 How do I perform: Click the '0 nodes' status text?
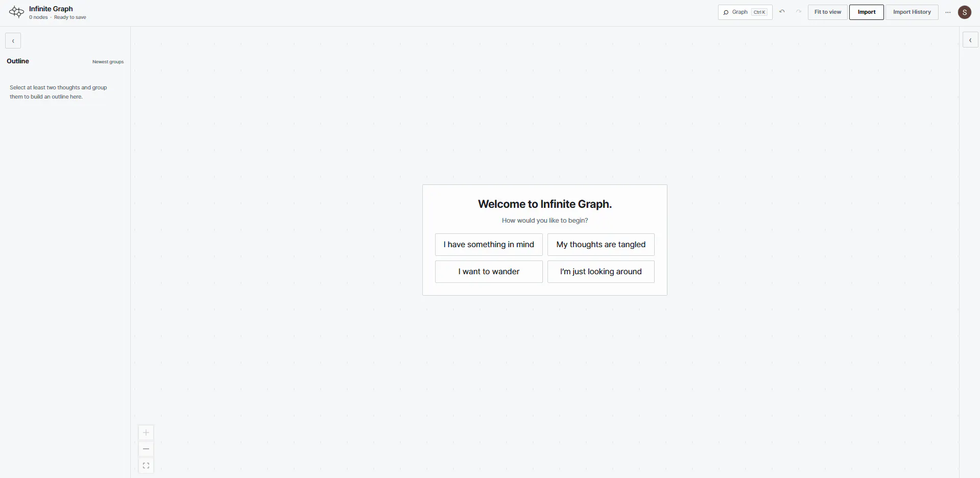coord(38,17)
